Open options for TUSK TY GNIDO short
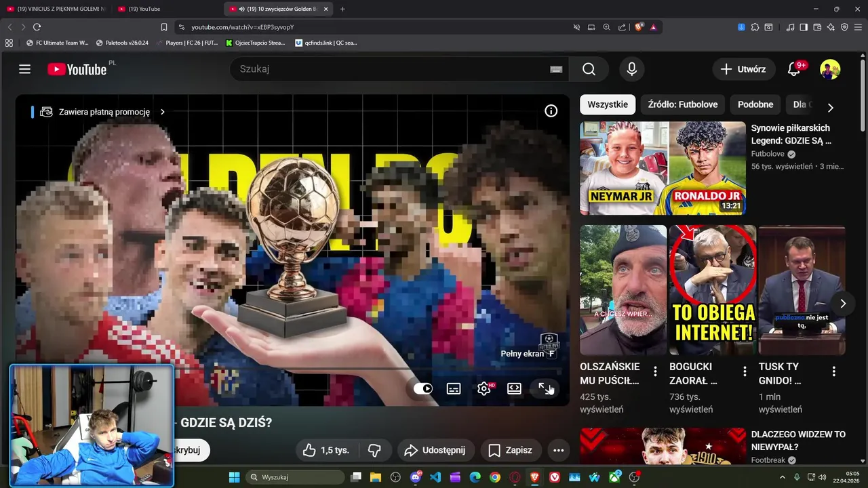 (x=834, y=371)
